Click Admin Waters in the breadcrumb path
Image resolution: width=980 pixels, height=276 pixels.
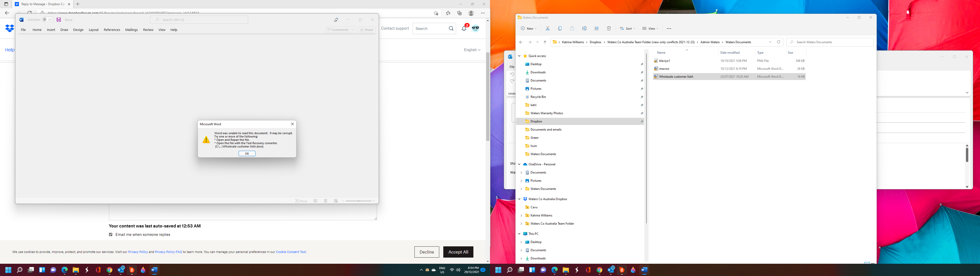710,42
